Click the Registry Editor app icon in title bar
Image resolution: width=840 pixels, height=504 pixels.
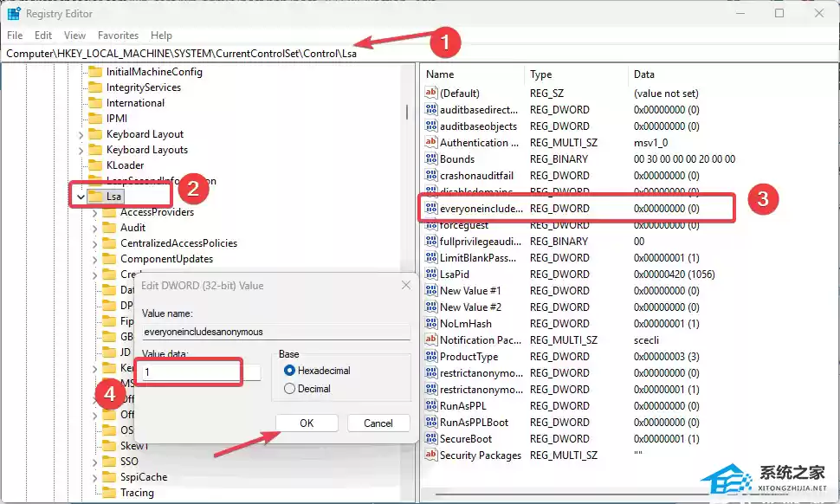coord(15,14)
